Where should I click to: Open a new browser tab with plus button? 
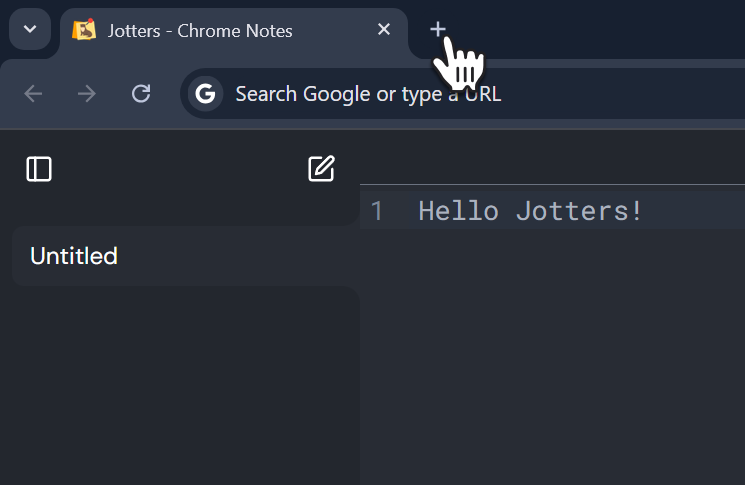coord(437,30)
